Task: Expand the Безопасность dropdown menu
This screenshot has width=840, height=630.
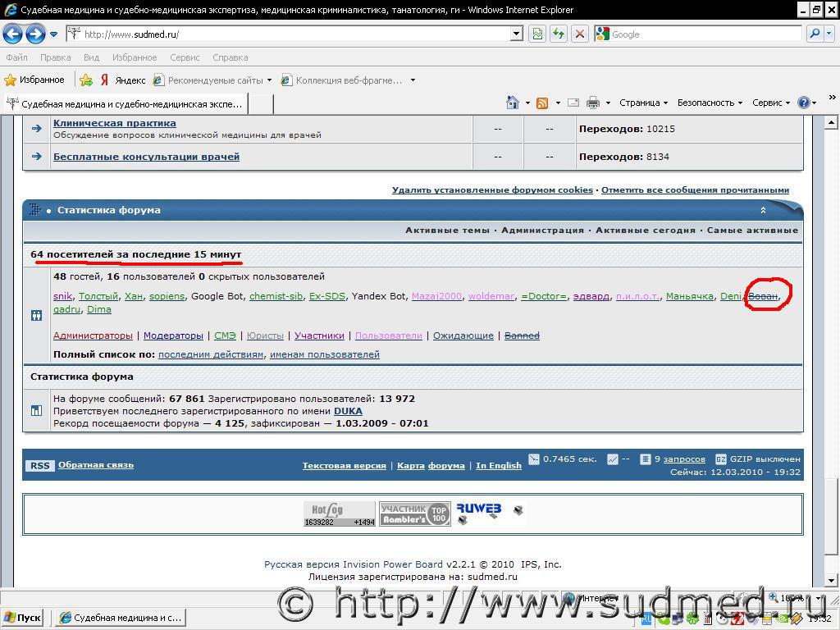Action: point(710,103)
